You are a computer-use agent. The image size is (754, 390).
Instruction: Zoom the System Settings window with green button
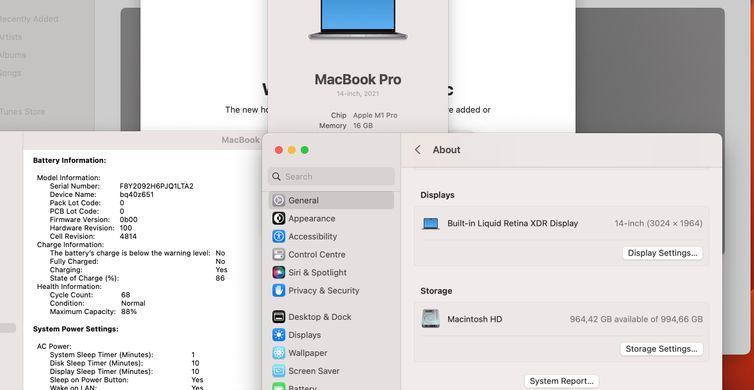305,150
